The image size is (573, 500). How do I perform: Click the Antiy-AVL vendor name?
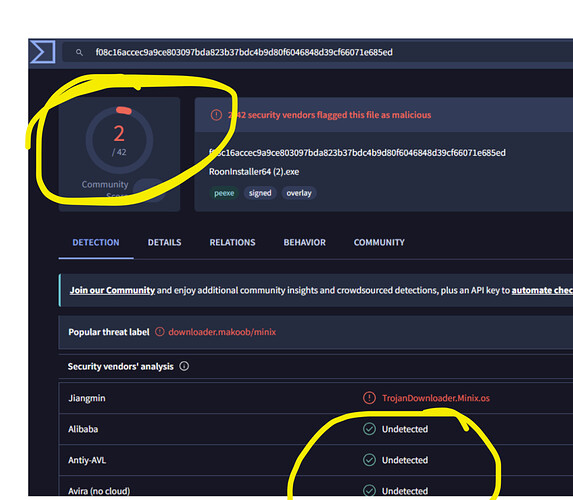coord(87,460)
